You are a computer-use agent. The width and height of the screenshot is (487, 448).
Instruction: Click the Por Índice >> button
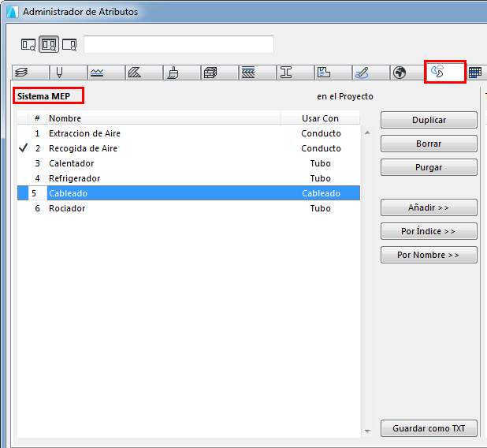click(429, 231)
